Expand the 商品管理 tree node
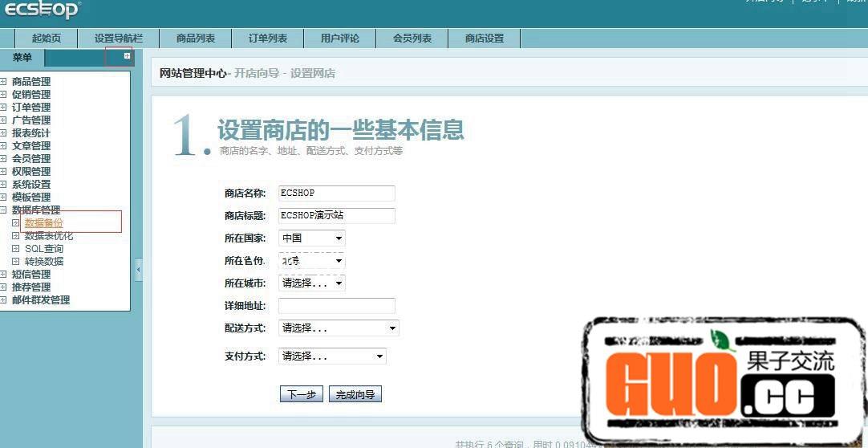Image resolution: width=868 pixels, height=448 pixels. [4, 82]
